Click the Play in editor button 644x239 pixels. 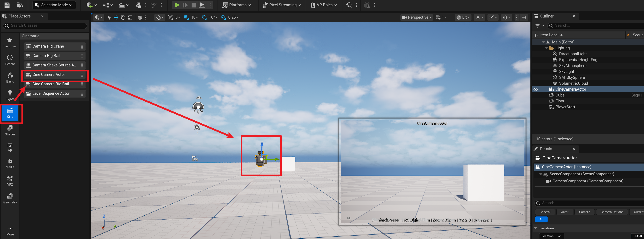[x=177, y=5]
